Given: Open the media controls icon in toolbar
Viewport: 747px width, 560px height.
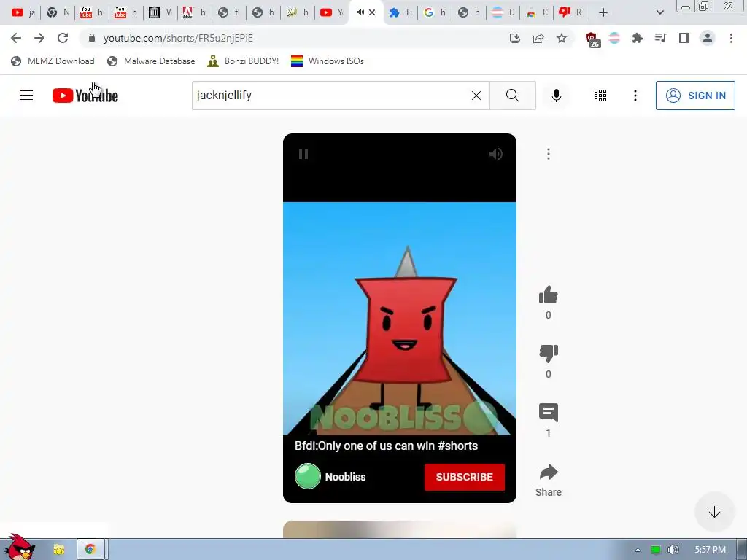Looking at the screenshot, I should 661,38.
